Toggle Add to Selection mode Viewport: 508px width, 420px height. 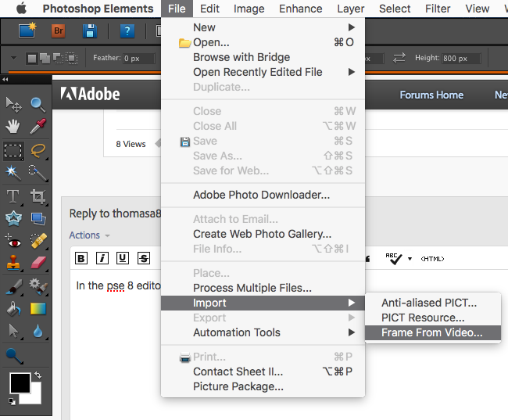(x=45, y=59)
